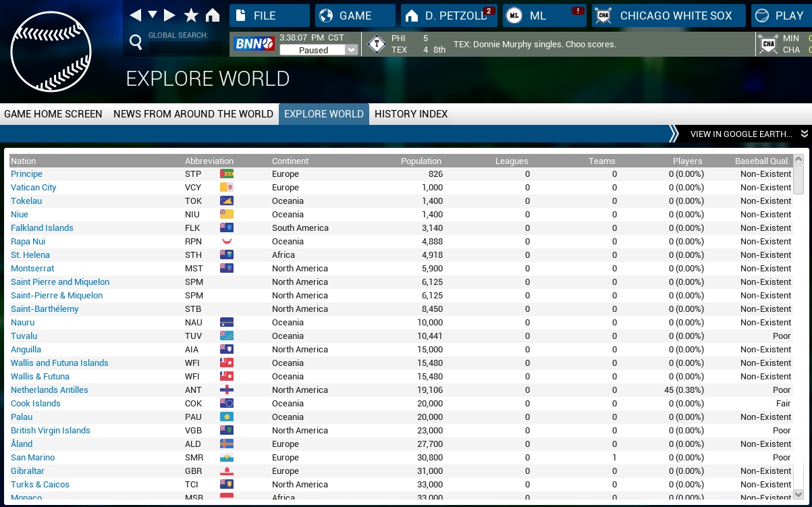Sort by Population column header

(421, 161)
